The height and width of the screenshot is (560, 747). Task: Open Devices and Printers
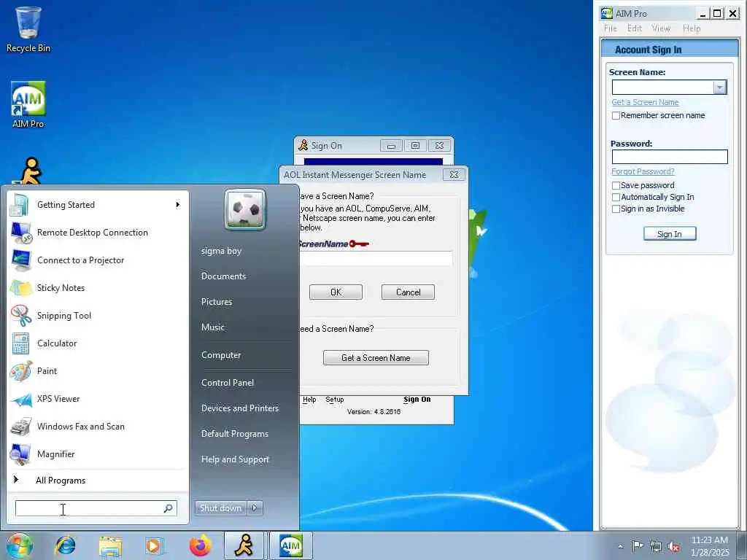tap(239, 408)
